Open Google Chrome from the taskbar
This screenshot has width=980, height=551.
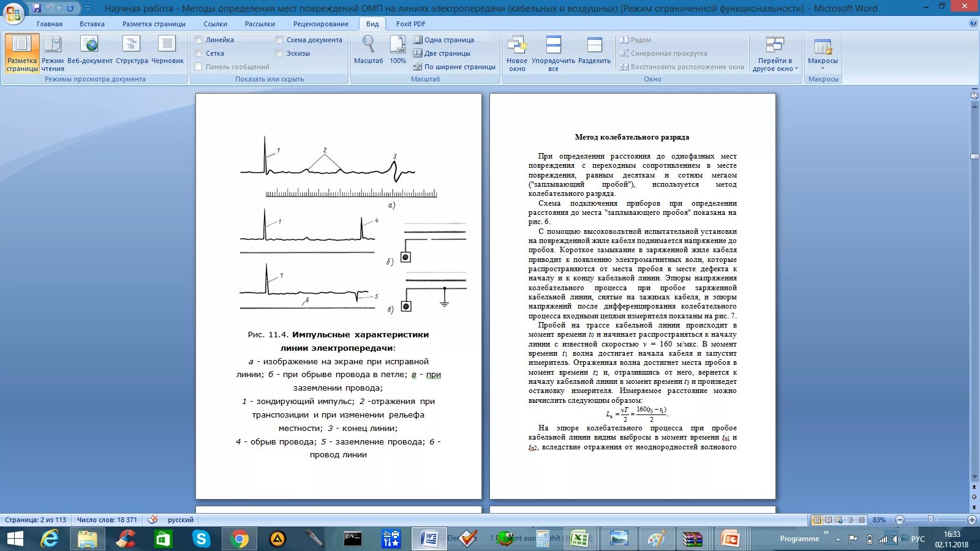[239, 539]
